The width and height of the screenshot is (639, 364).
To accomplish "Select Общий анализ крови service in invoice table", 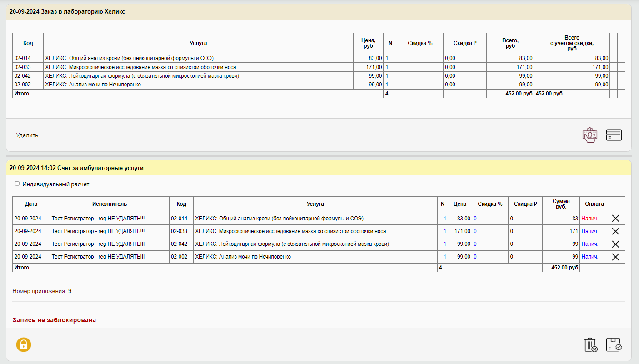I will 280,219.
